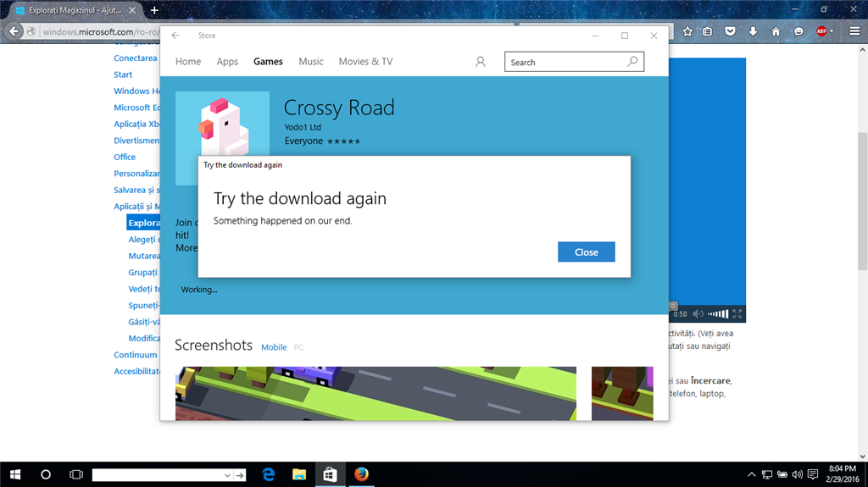Click the 'Yodo1 Ltd' publisher name
Screen dimensions: 868x487
tap(303, 127)
